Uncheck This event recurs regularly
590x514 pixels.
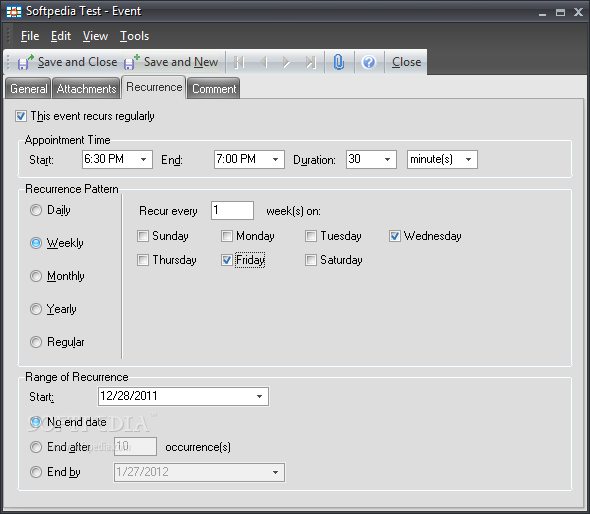(x=21, y=116)
